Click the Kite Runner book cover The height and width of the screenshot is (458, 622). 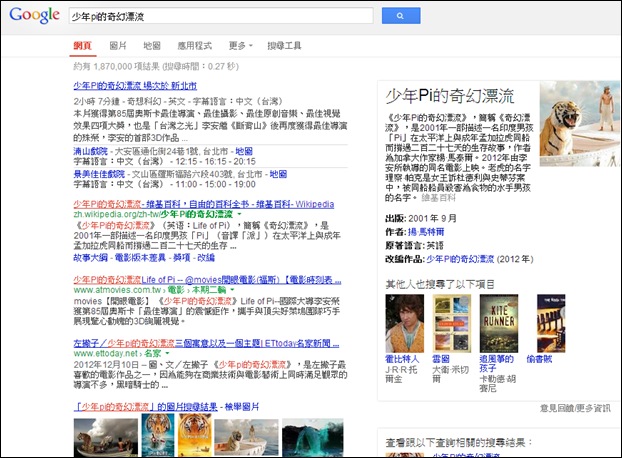499,323
